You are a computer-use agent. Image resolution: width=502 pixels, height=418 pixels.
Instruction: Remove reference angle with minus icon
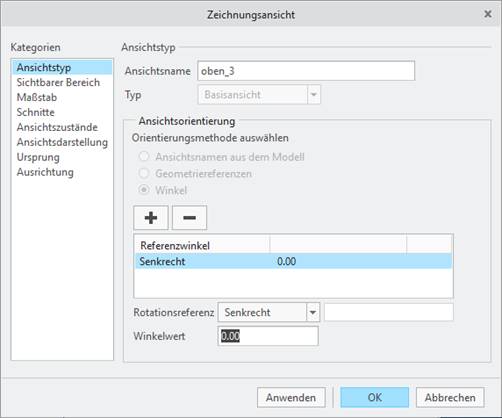tap(189, 218)
